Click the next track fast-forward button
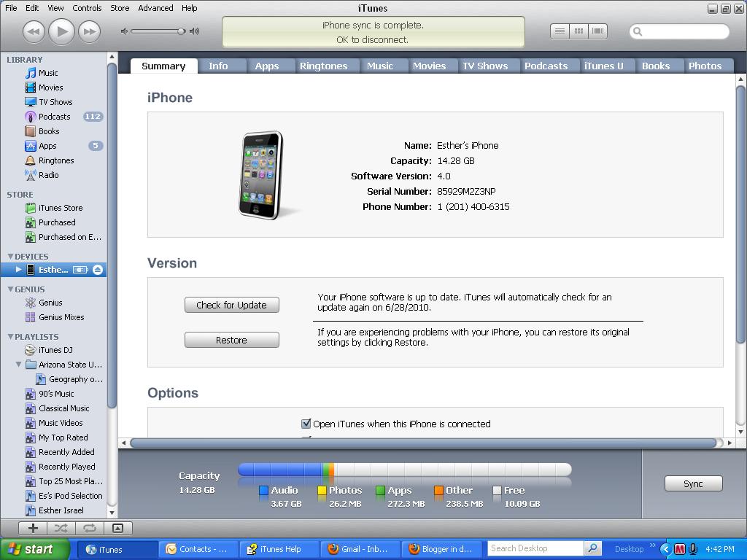The image size is (747, 560). [90, 31]
